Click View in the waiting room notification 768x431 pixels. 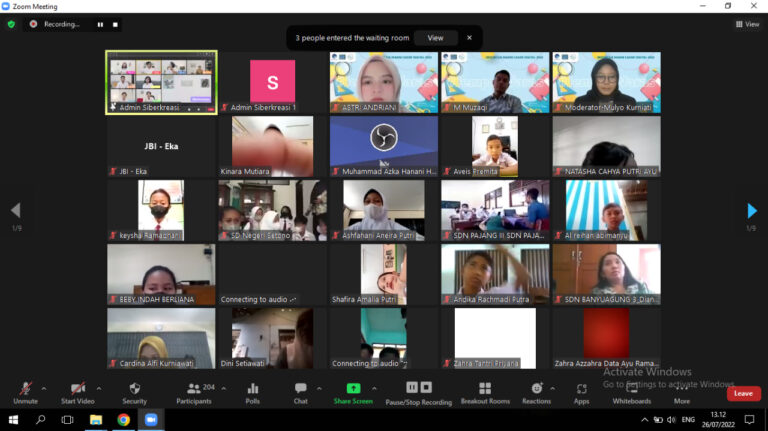point(435,38)
